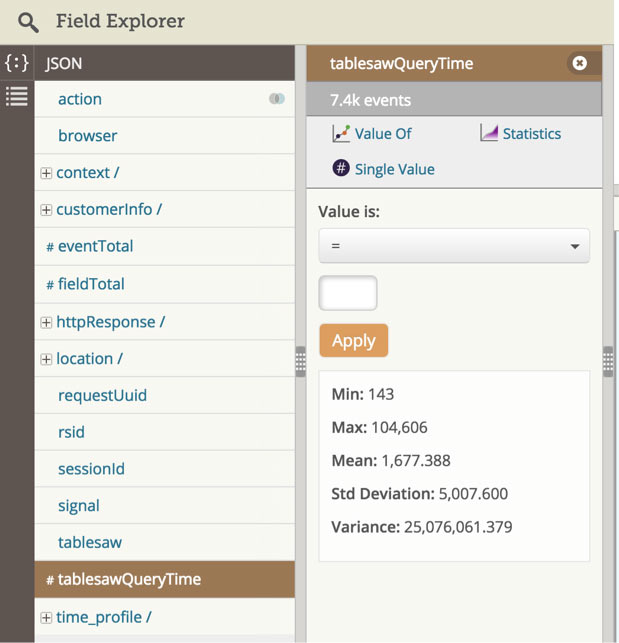Open Statistics histogram icon
Screen dimensions: 619x643
[x=489, y=133]
